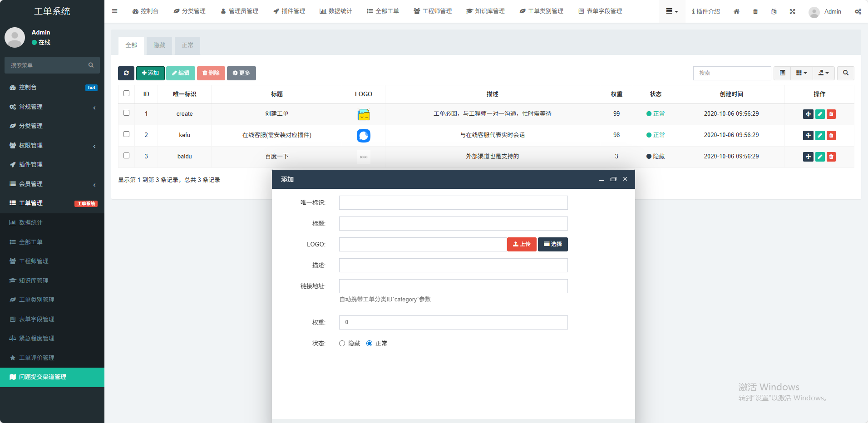
Task: Click the refresh table icon button
Action: (126, 73)
